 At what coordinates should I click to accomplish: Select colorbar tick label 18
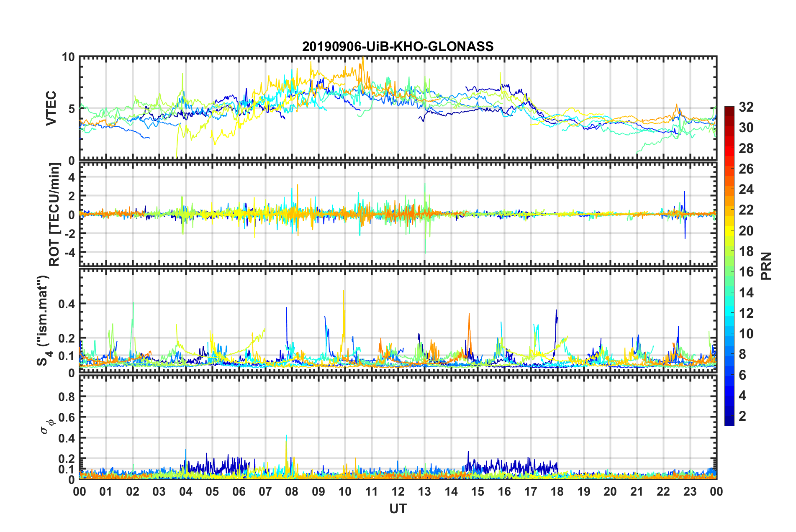pyautogui.click(x=746, y=251)
